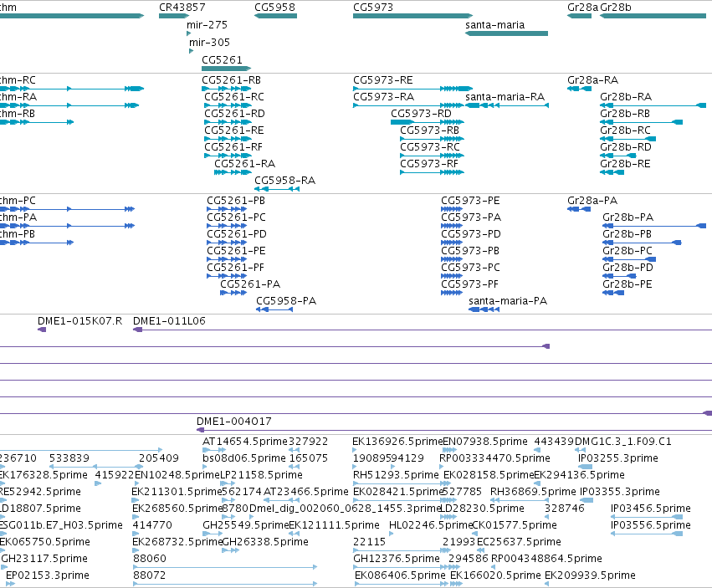Viewport: 712px width, 588px height.
Task: Click the CG5973-RD transcript label
Action: (421, 114)
